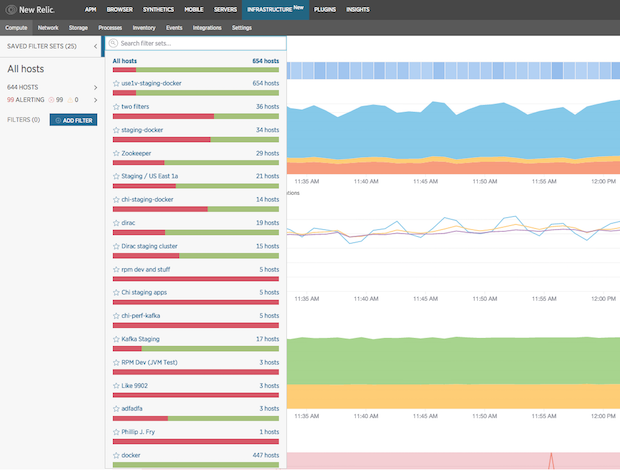
Task: Click the blue CPU area chart
Action: point(453,130)
